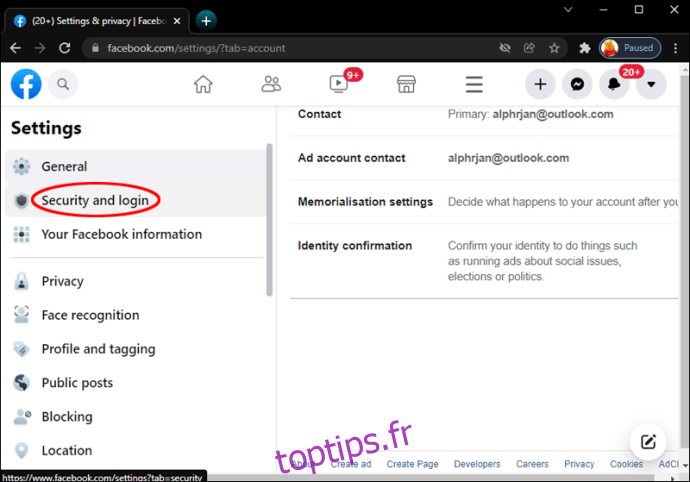Open Profile and tagging settings

tap(136, 349)
